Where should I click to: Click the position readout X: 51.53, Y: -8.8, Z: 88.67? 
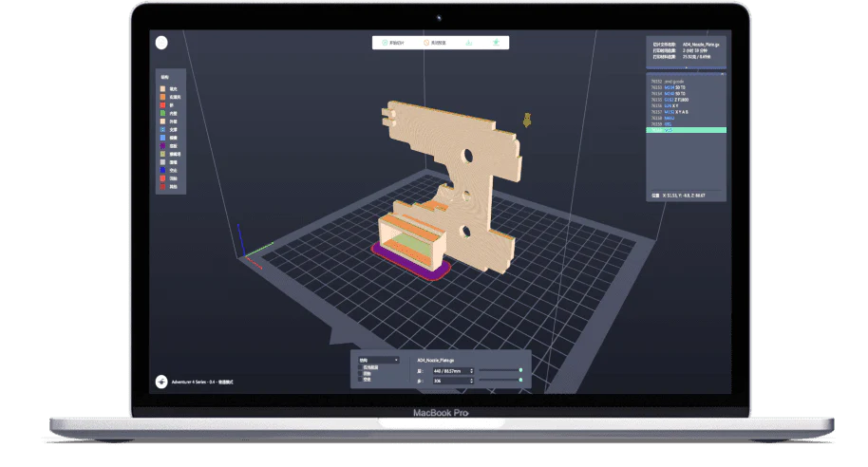[x=684, y=196]
